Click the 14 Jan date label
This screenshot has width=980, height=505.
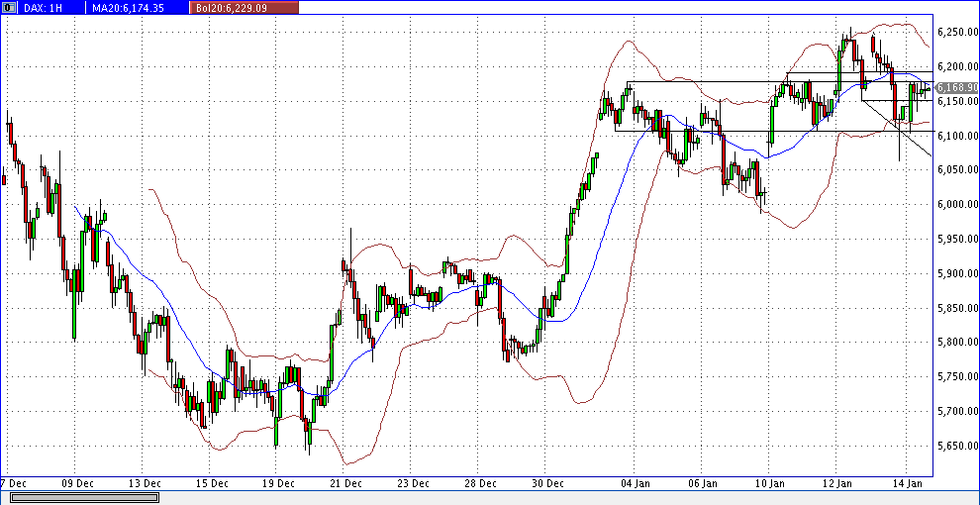906,483
